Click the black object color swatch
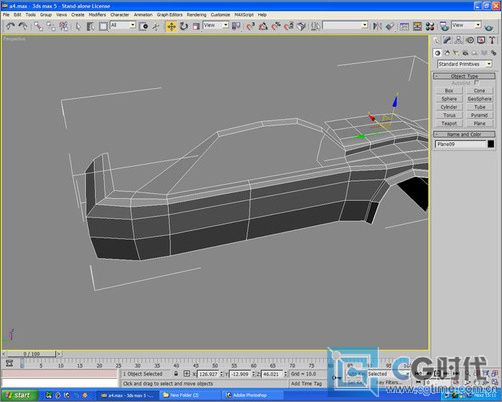The image size is (502, 402). point(491,144)
